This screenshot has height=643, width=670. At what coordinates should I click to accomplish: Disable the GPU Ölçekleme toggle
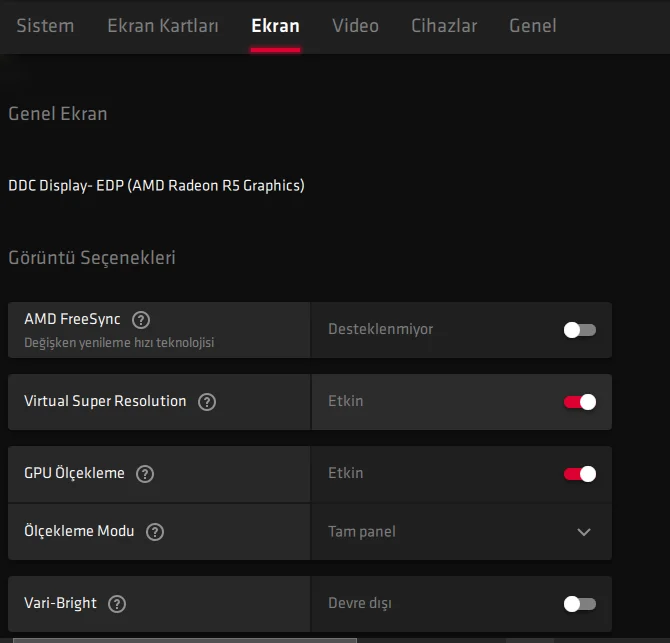coord(579,474)
